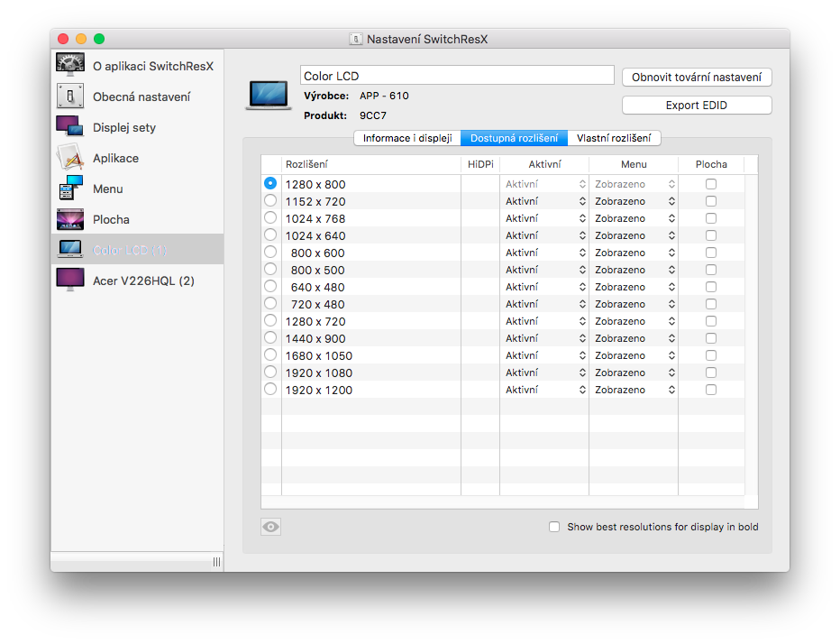Click the sidebar resize handle at bottom
840x644 pixels.
click(216, 562)
